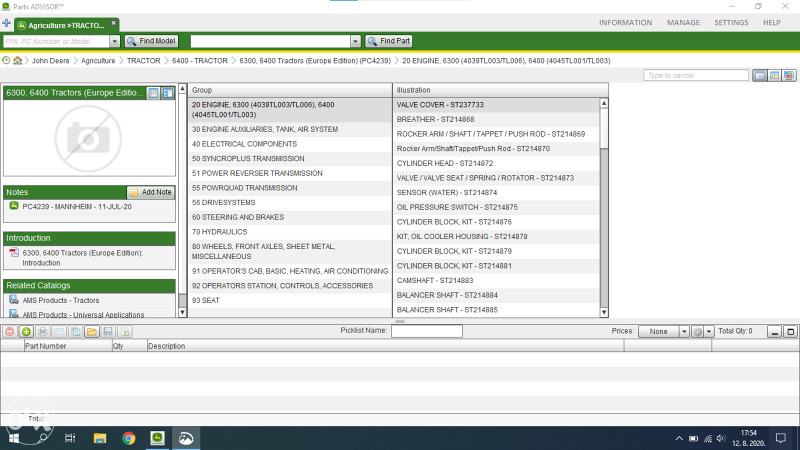Open AMS Products - Tractors related catalog
Screen dimensions: 800x450
pos(61,301)
